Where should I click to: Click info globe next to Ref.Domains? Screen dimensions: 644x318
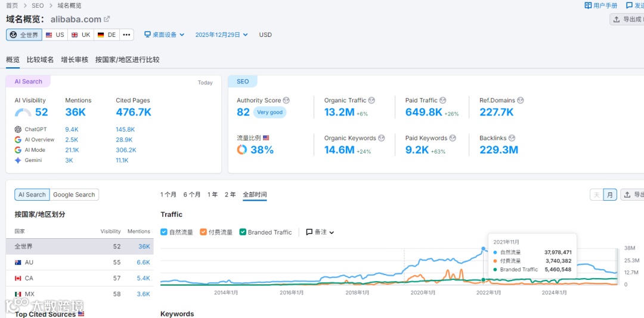tap(521, 100)
